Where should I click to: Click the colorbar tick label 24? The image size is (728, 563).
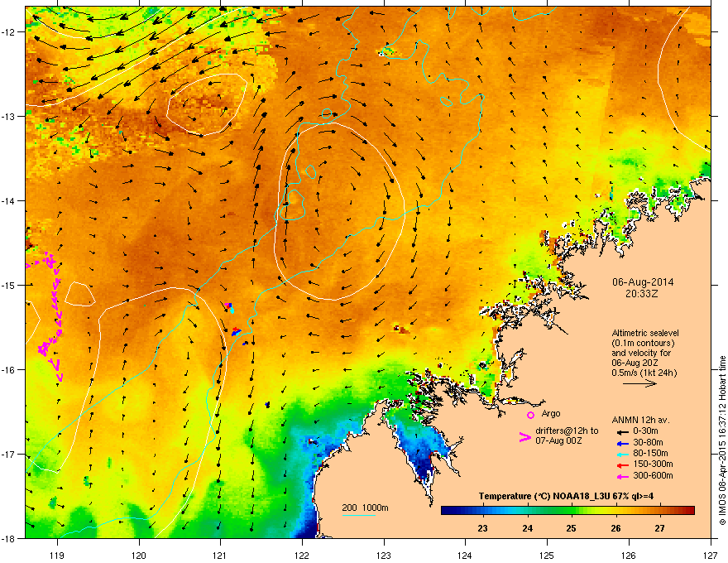coord(528,528)
